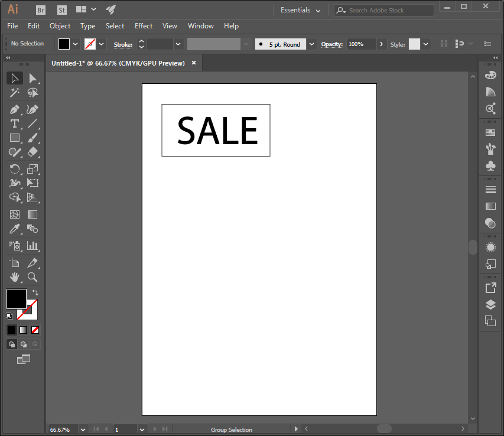Change screen mode button
The width and height of the screenshot is (504, 436).
[24, 359]
